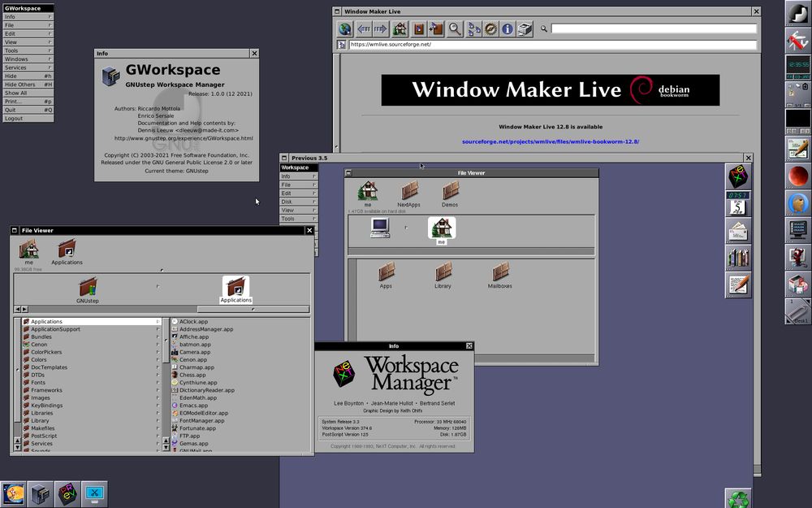This screenshot has width=812, height=508.
Task: Click the NeXT cube icon in Previous dock
Action: pyautogui.click(x=738, y=176)
